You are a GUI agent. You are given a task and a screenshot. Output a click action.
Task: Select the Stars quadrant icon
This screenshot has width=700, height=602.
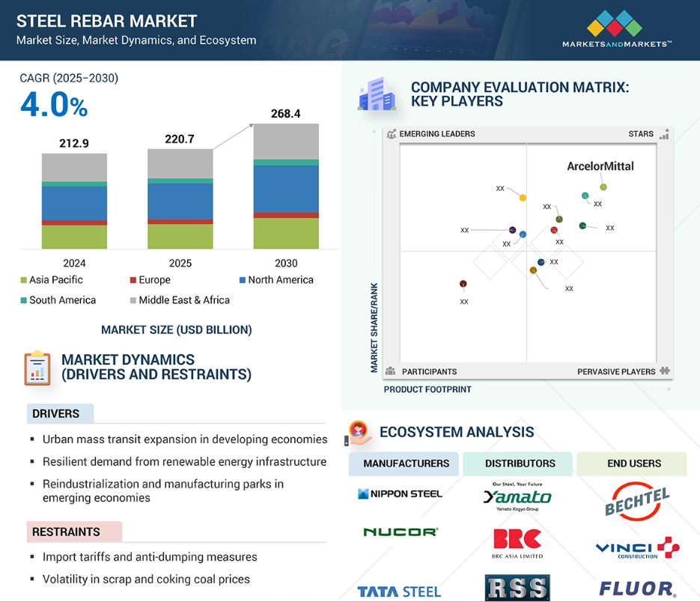pos(664,134)
